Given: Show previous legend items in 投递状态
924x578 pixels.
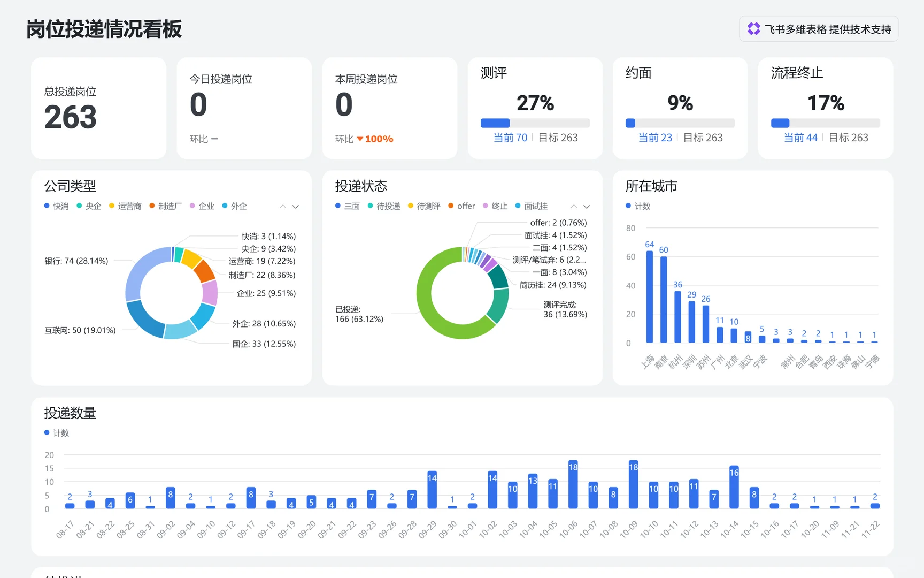Looking at the screenshot, I should pos(574,207).
